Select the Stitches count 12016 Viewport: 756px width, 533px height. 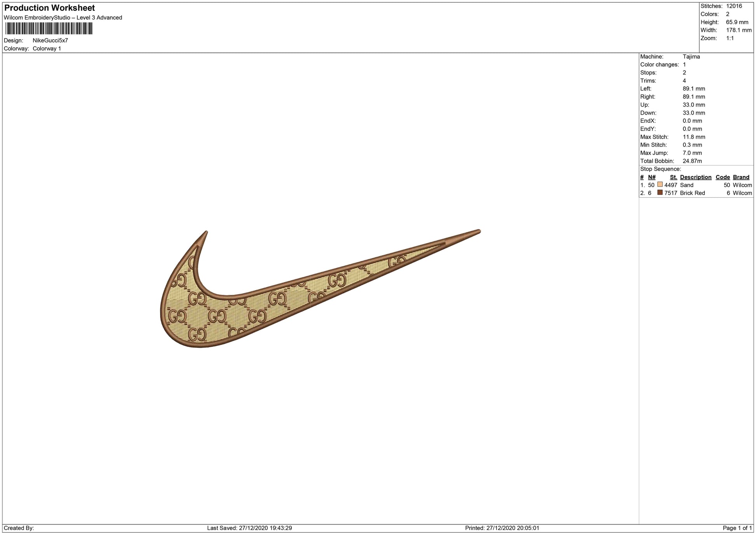[734, 6]
